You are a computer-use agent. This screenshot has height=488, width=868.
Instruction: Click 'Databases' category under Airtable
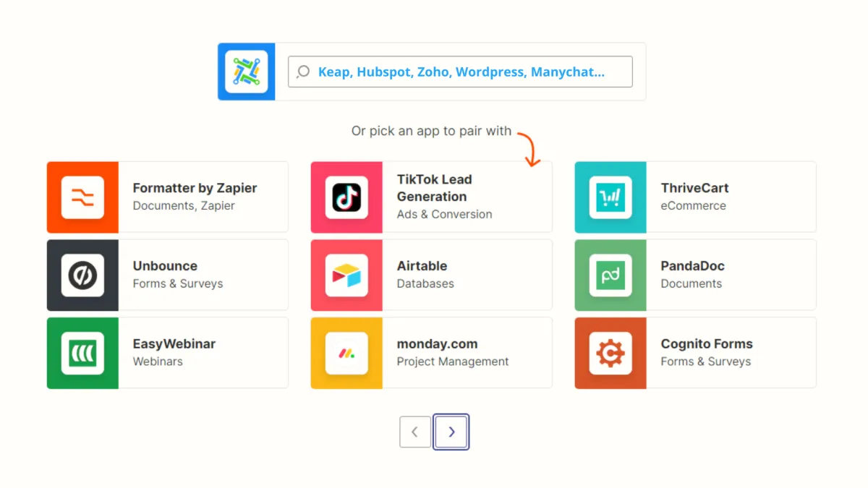coord(425,284)
